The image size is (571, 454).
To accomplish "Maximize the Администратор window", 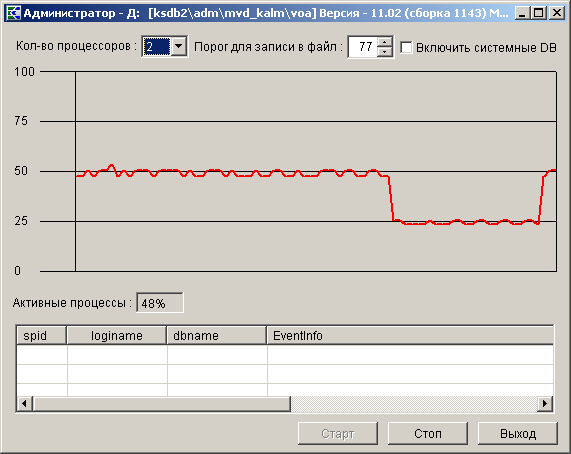I will pyautogui.click(x=539, y=13).
